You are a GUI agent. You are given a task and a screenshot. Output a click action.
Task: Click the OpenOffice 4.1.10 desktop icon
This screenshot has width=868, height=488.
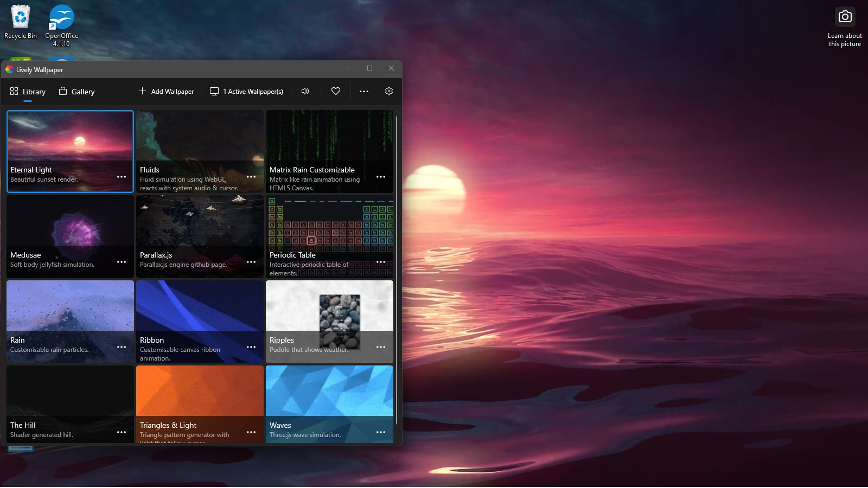click(x=61, y=24)
